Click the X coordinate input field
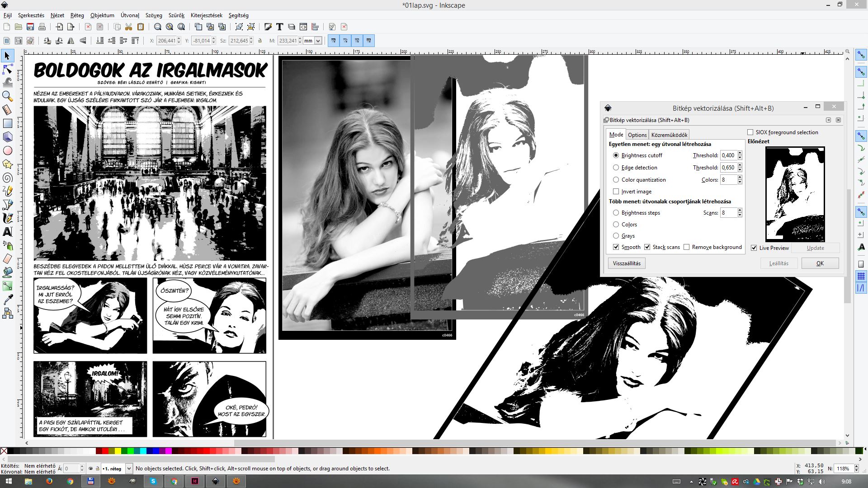The image size is (868, 488). pos(166,41)
